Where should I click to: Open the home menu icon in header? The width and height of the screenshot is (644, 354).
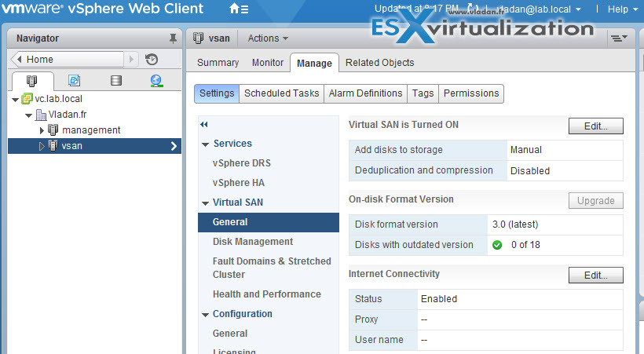pos(239,9)
